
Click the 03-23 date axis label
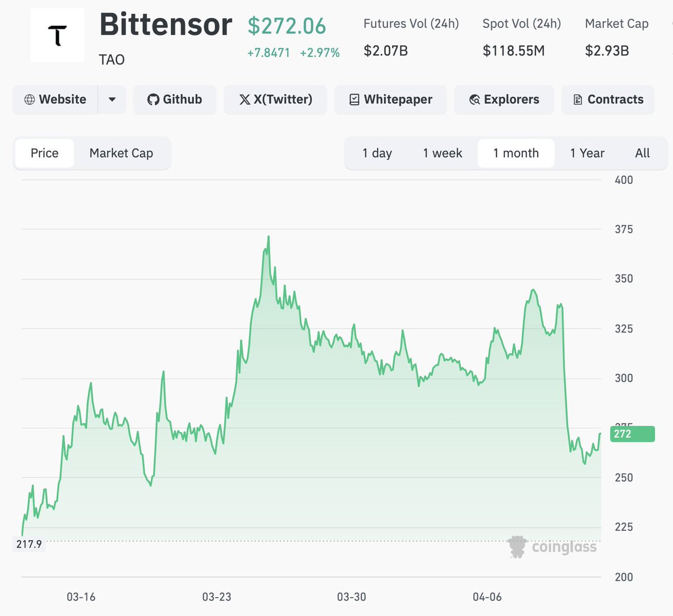(x=216, y=597)
